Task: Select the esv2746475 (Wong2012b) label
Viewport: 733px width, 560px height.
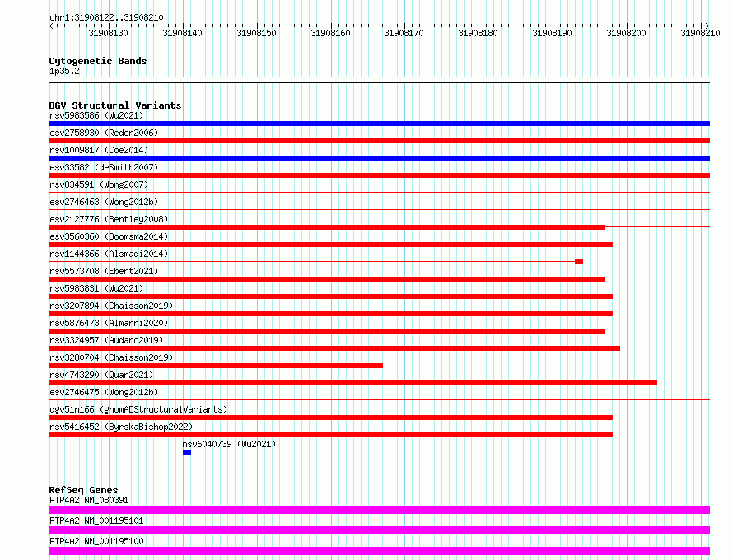Action: [x=104, y=392]
